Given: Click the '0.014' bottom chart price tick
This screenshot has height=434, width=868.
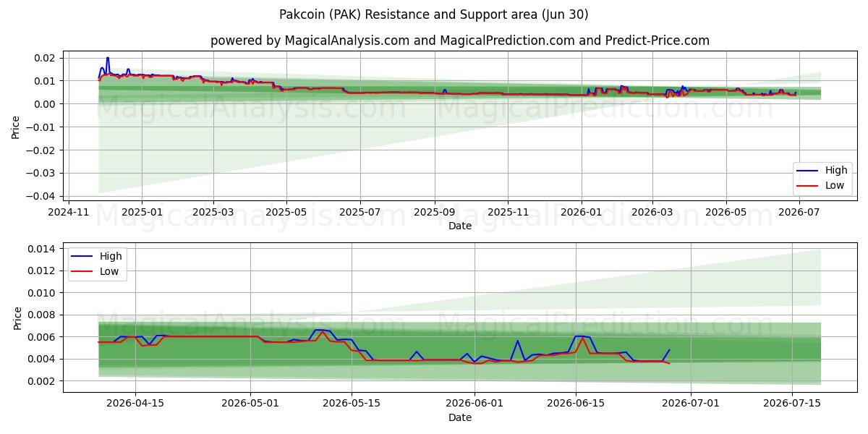Looking at the screenshot, I should pos(43,249).
